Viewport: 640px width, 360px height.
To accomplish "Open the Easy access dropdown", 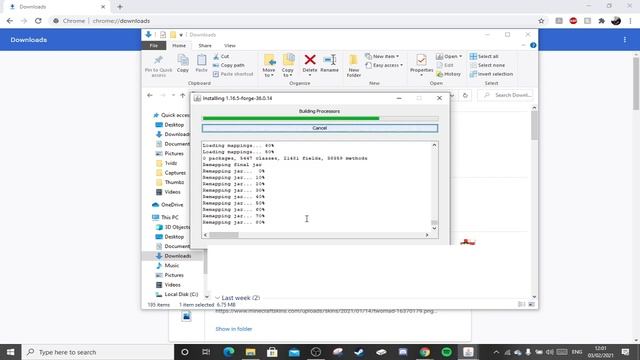I will tap(384, 65).
